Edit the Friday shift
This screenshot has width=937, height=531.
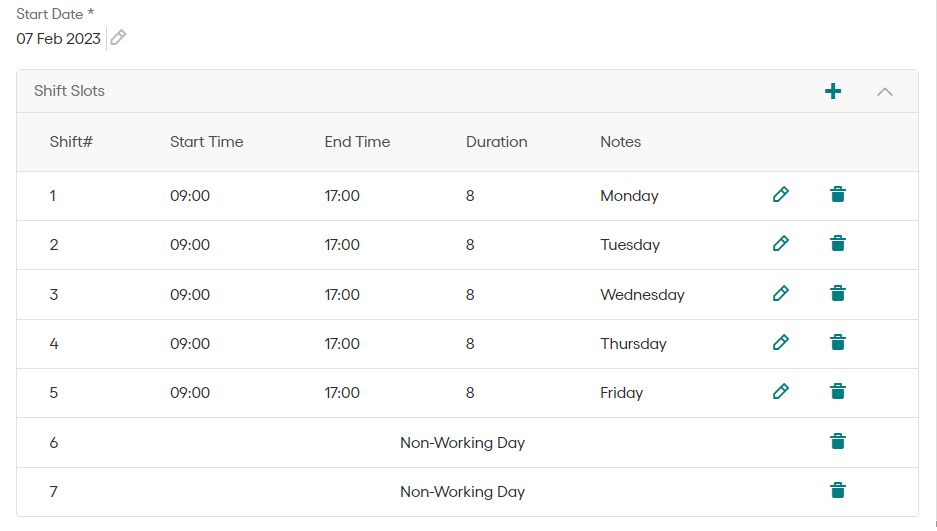[x=781, y=392]
